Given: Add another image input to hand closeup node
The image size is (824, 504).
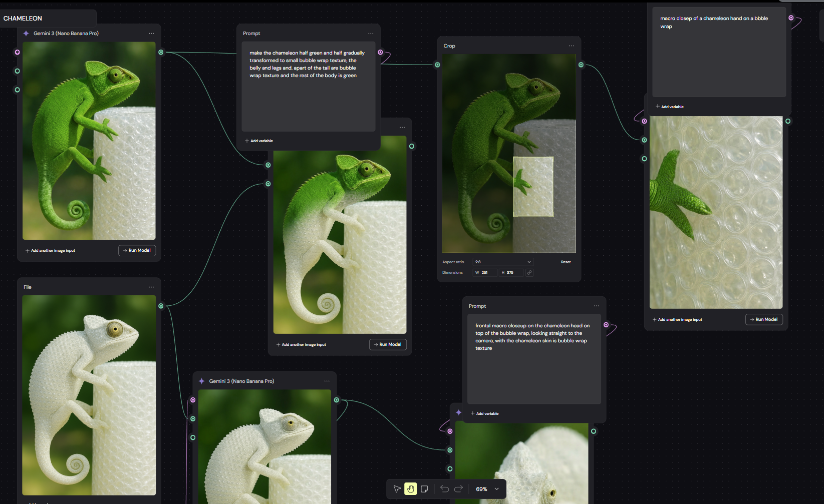Looking at the screenshot, I should tap(677, 320).
